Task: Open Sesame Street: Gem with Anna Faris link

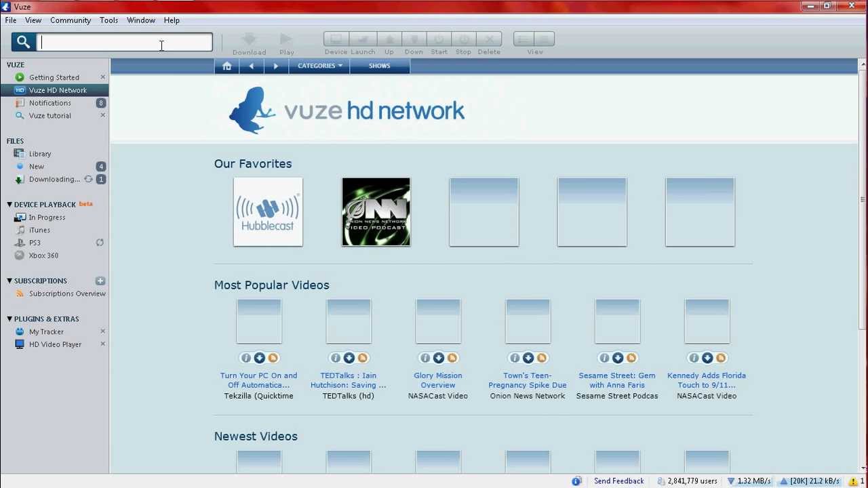Action: (617, 380)
